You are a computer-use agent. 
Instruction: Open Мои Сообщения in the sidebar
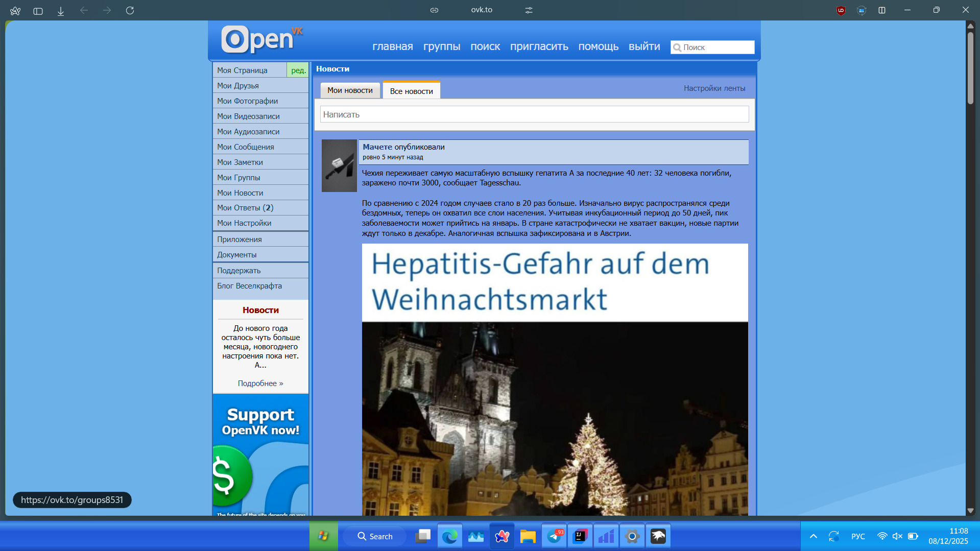pyautogui.click(x=246, y=147)
